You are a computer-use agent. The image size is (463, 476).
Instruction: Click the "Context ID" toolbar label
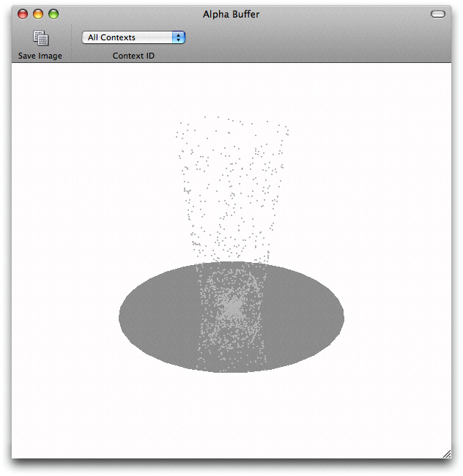click(x=133, y=56)
